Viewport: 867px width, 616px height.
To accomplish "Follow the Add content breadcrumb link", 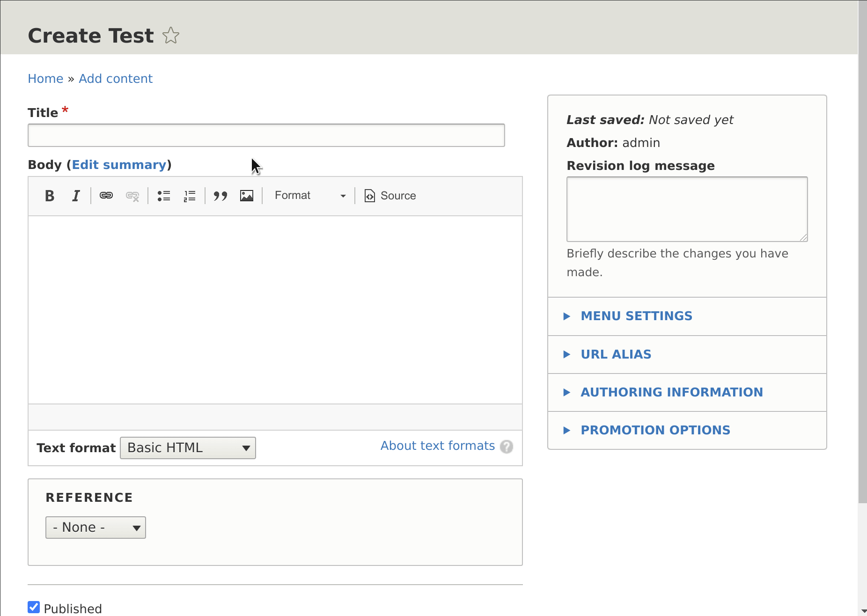I will pyautogui.click(x=116, y=78).
